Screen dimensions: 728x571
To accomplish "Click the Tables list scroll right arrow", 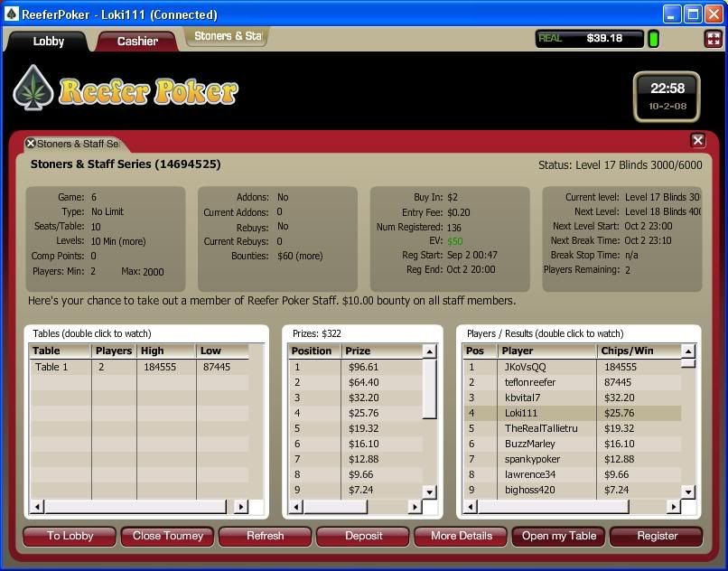I will coord(240,507).
